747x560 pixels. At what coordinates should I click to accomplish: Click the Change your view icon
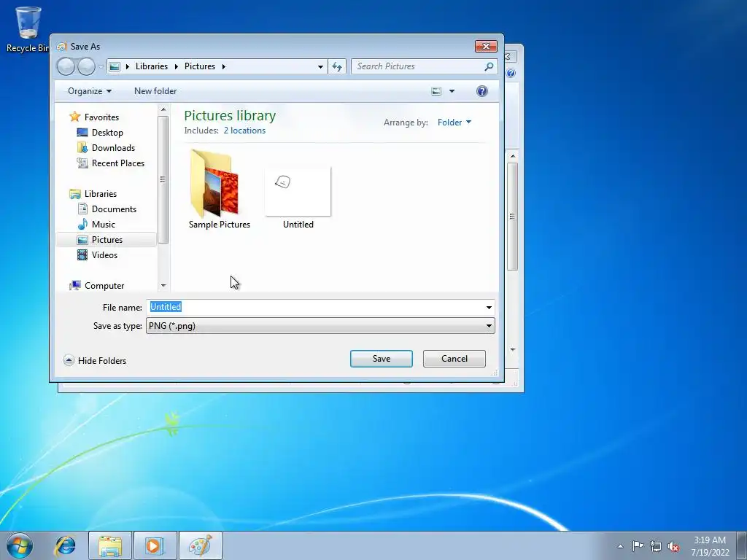click(436, 91)
